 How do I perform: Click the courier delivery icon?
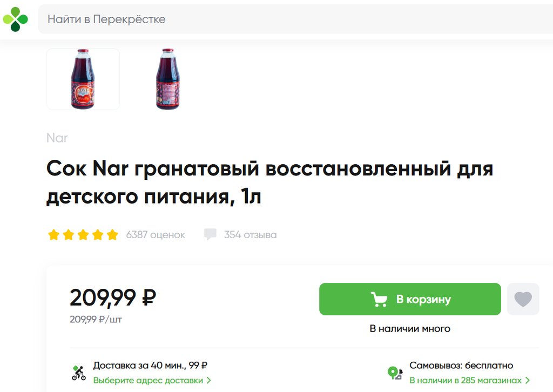tap(79, 373)
